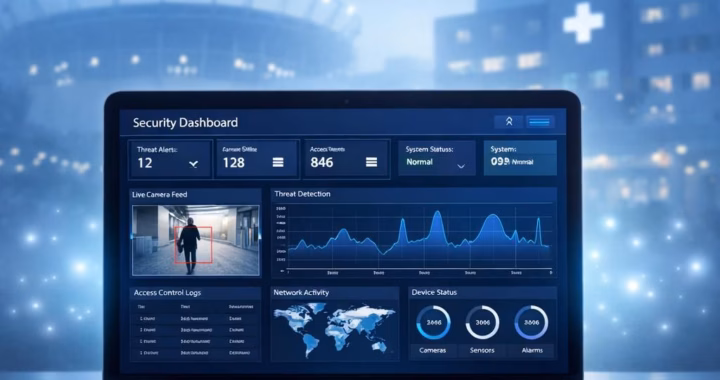Viewport: 720px width, 380px height.
Task: Expand the Threat Alerts chevron
Action: (x=193, y=163)
